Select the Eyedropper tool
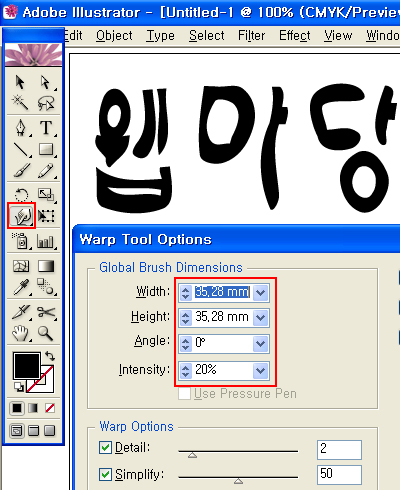Viewport: 400px width, 490px height. (x=21, y=287)
